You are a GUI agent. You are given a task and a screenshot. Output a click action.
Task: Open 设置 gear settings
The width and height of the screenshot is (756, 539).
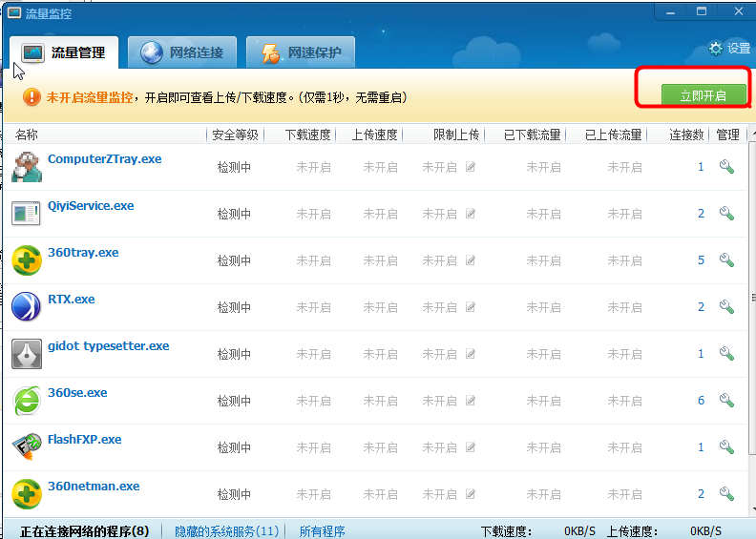[729, 48]
